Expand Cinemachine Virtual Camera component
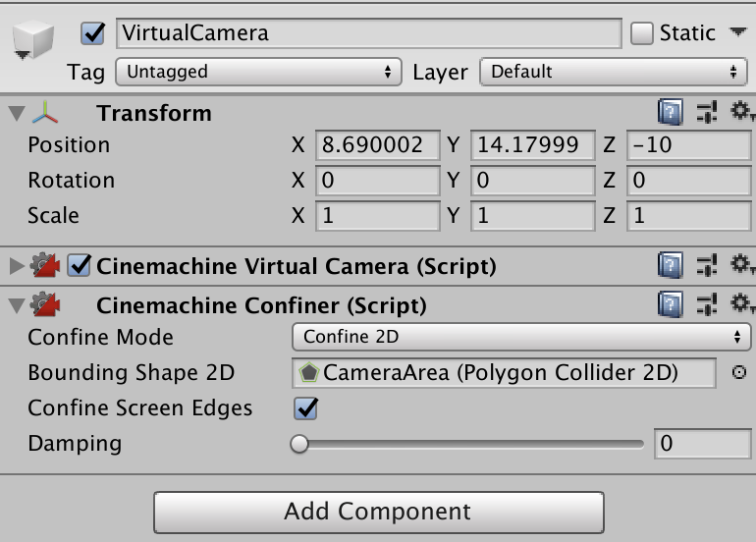The width and height of the screenshot is (756, 542). pos(17,266)
